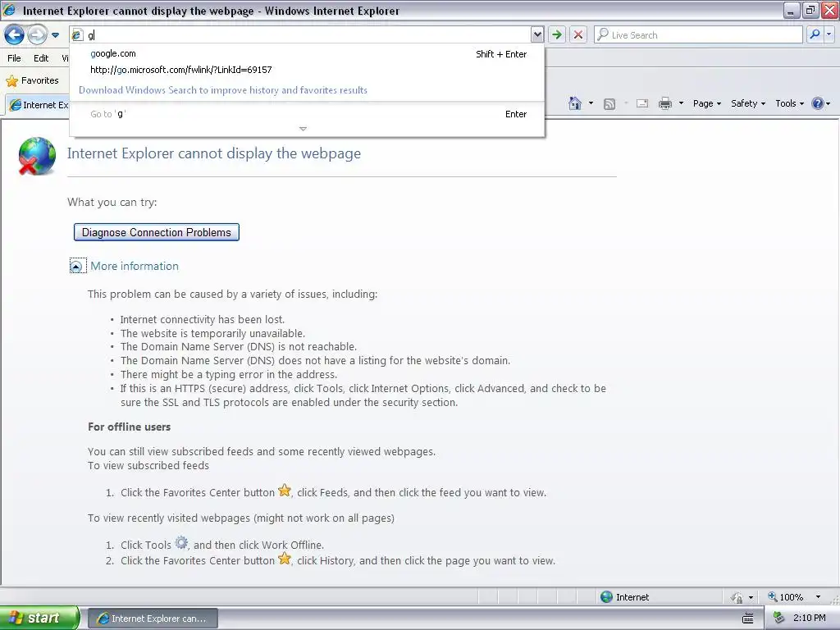Open the Page menu
This screenshot has width=840, height=630.
tap(706, 104)
